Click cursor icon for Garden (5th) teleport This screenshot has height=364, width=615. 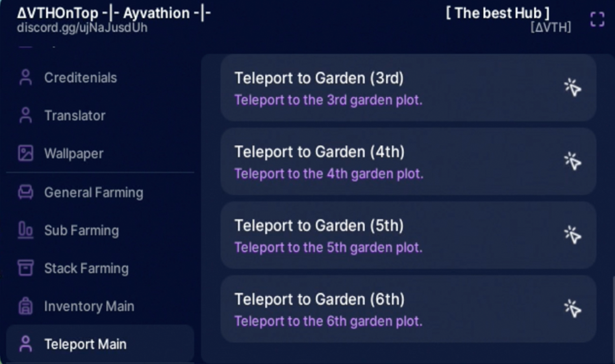pyautogui.click(x=573, y=235)
